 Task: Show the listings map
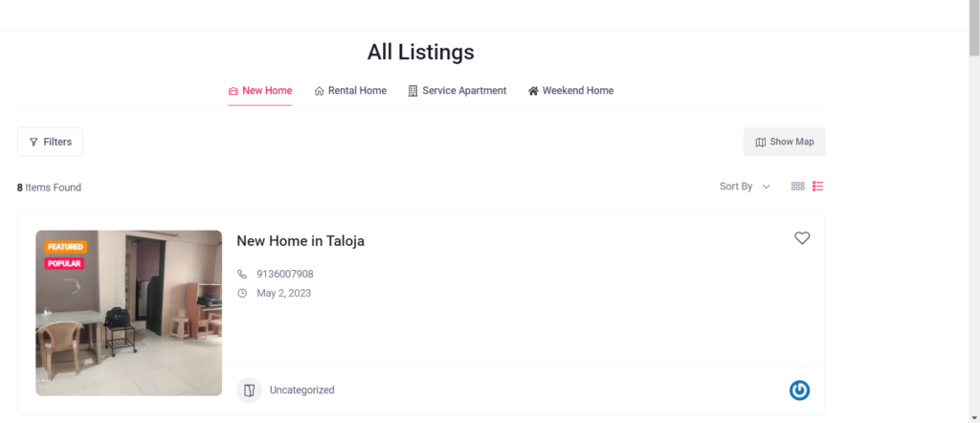[784, 142]
